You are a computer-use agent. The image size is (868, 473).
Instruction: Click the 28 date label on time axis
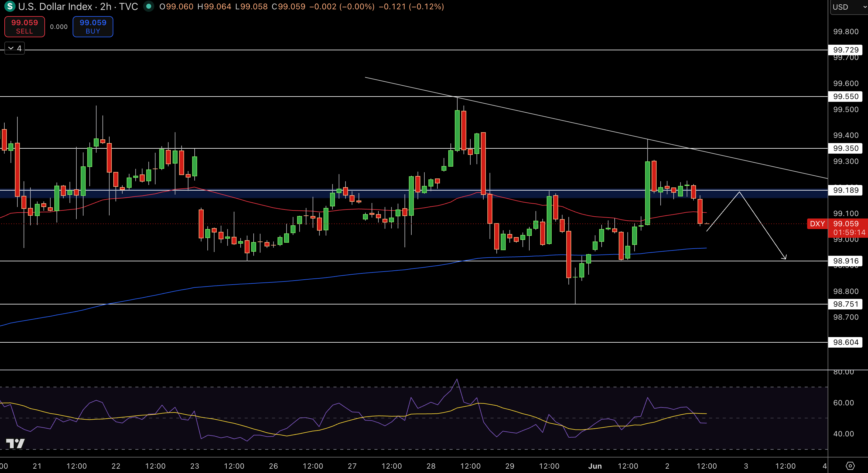431,466
